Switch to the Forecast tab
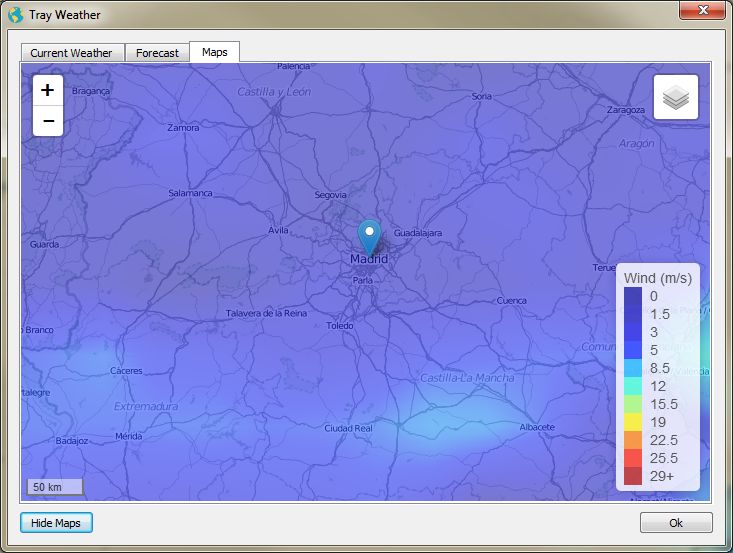733x553 pixels. (x=157, y=53)
